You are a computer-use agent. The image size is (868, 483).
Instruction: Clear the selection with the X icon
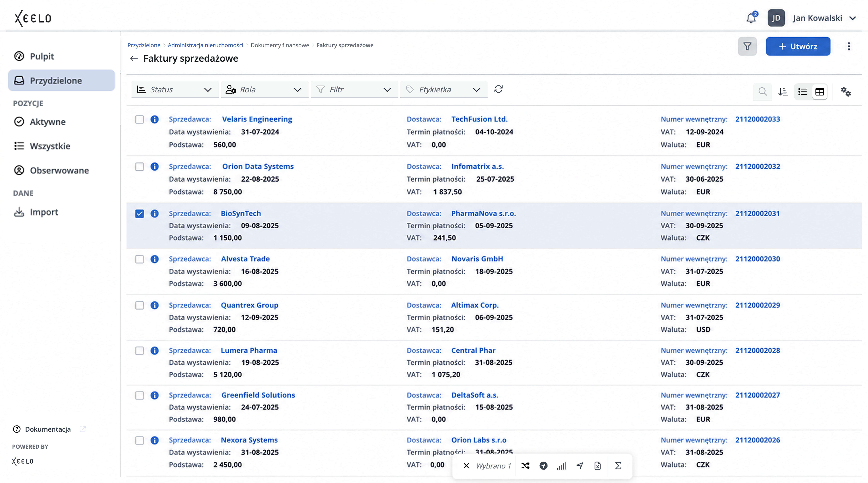pyautogui.click(x=466, y=466)
